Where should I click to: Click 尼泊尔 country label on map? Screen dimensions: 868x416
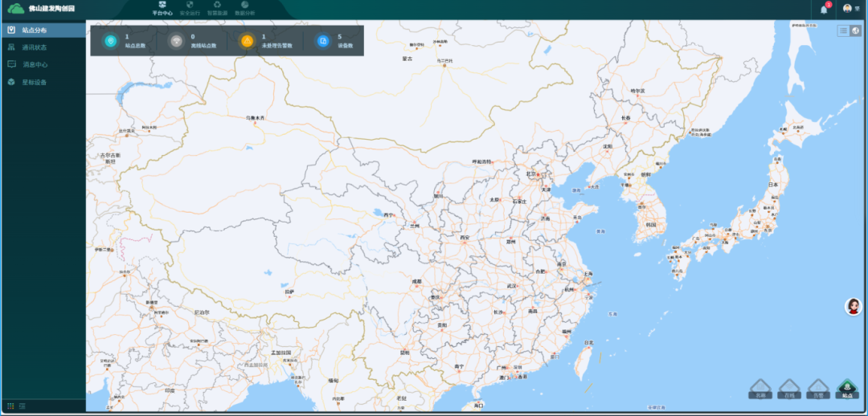click(x=202, y=312)
